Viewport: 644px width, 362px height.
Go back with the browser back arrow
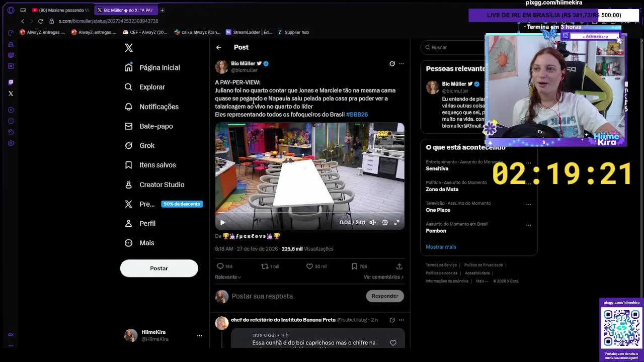pyautogui.click(x=23, y=21)
